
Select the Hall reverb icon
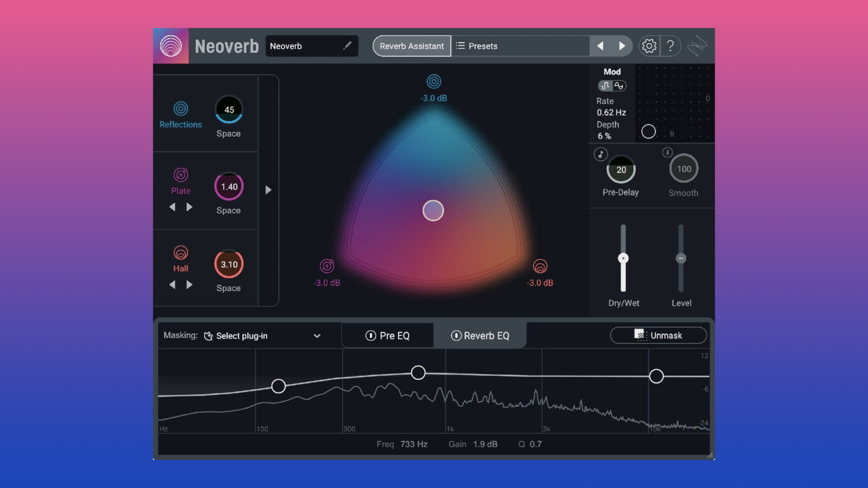click(x=180, y=252)
